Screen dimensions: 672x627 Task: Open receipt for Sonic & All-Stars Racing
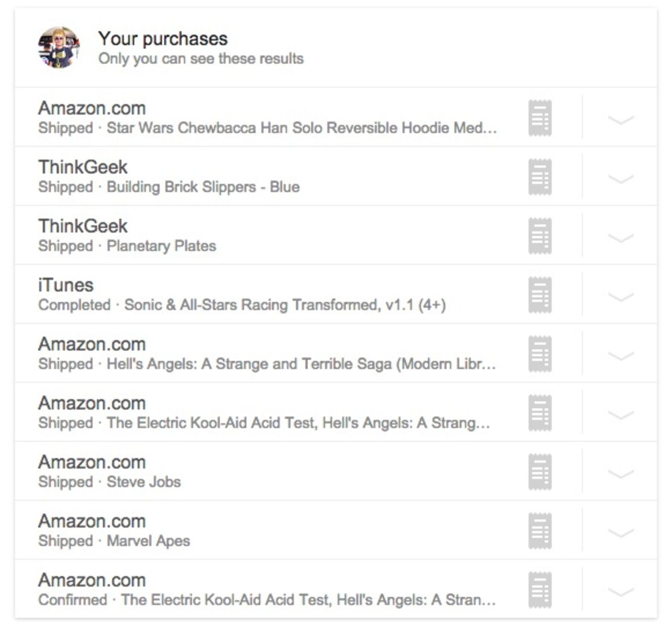(x=540, y=295)
